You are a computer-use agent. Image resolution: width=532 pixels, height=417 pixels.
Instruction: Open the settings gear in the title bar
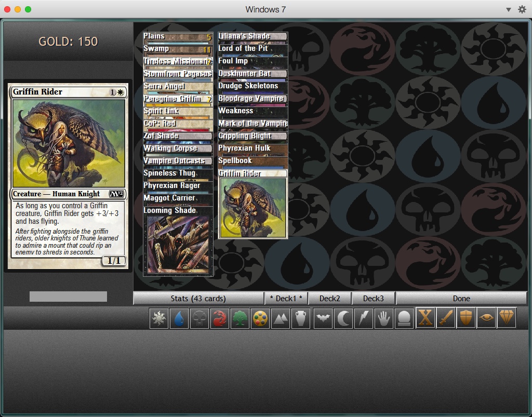522,9
